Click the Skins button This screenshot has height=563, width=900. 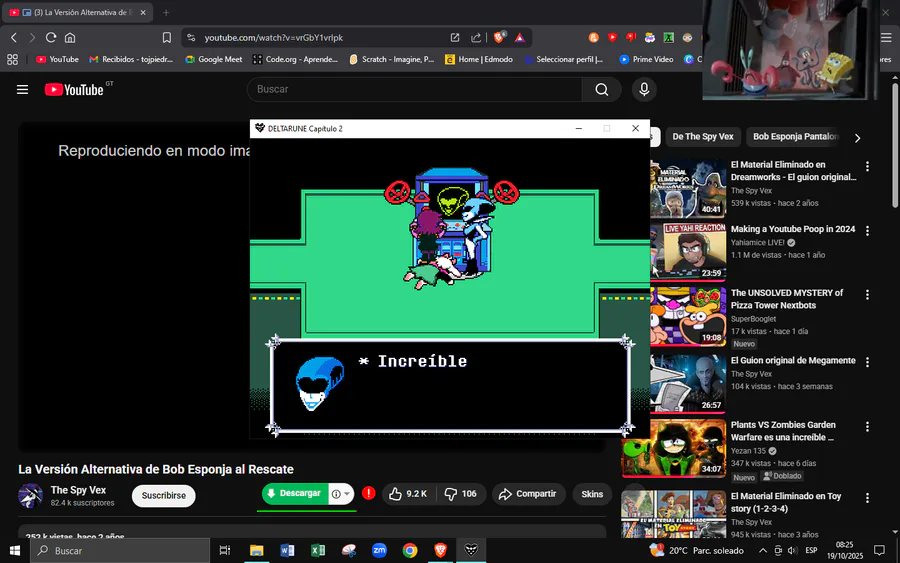pos(592,494)
